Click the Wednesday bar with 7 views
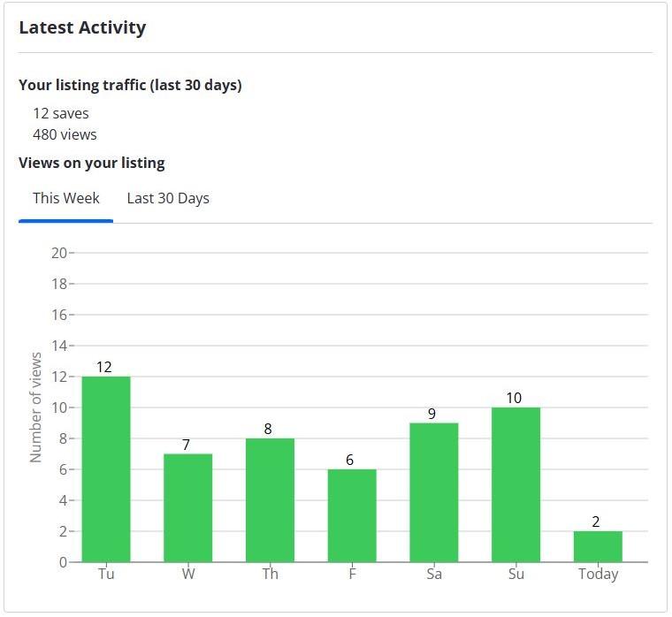The height and width of the screenshot is (617, 672). click(x=187, y=507)
